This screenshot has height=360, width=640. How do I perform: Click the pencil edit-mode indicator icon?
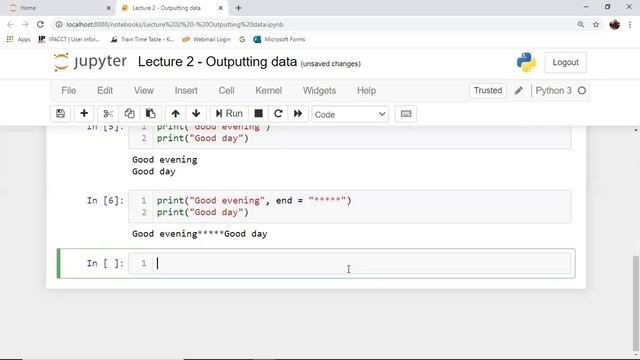[x=519, y=91]
